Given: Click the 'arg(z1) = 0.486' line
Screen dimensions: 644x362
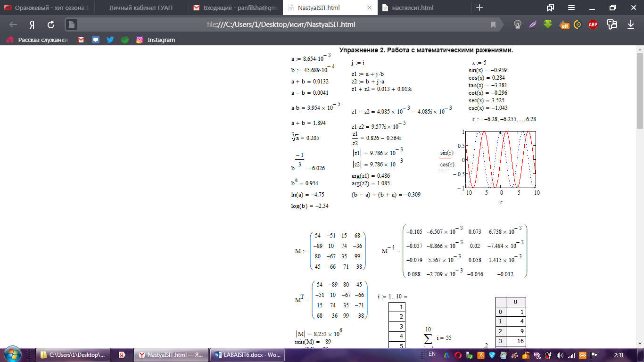Looking at the screenshot, I should point(371,176).
